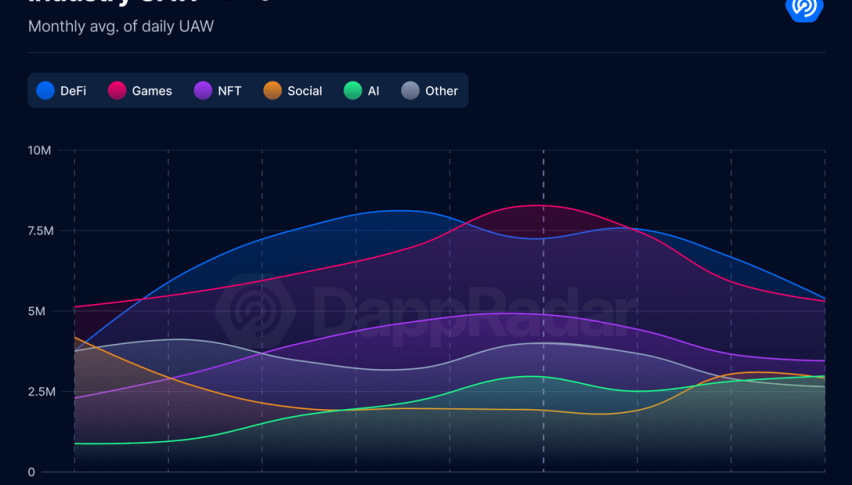This screenshot has width=852, height=485.
Task: Click the purple NFT legend circle
Action: coord(203,90)
